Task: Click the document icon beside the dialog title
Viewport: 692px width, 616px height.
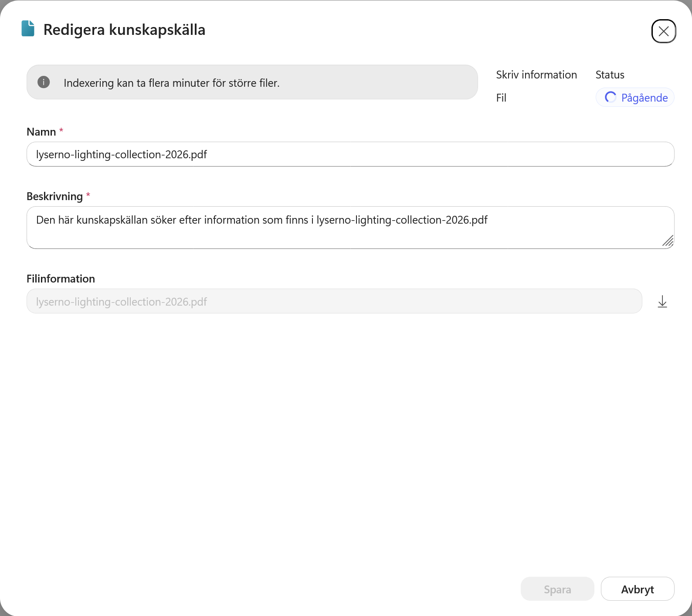Action: (28, 29)
